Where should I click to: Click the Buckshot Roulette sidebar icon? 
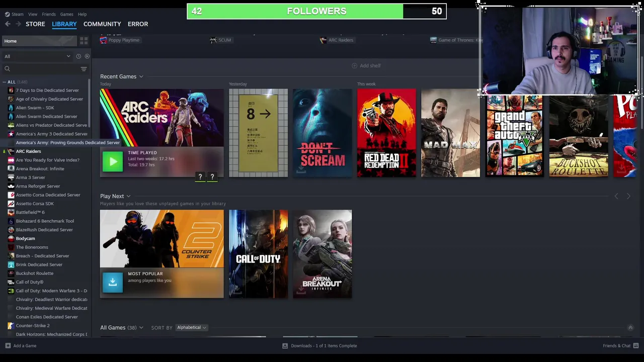11,274
